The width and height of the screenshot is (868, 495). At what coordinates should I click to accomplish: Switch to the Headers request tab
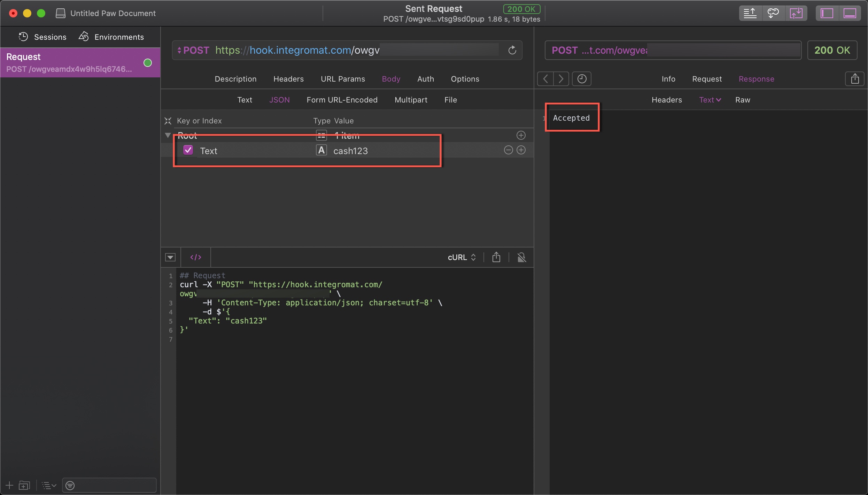click(288, 79)
